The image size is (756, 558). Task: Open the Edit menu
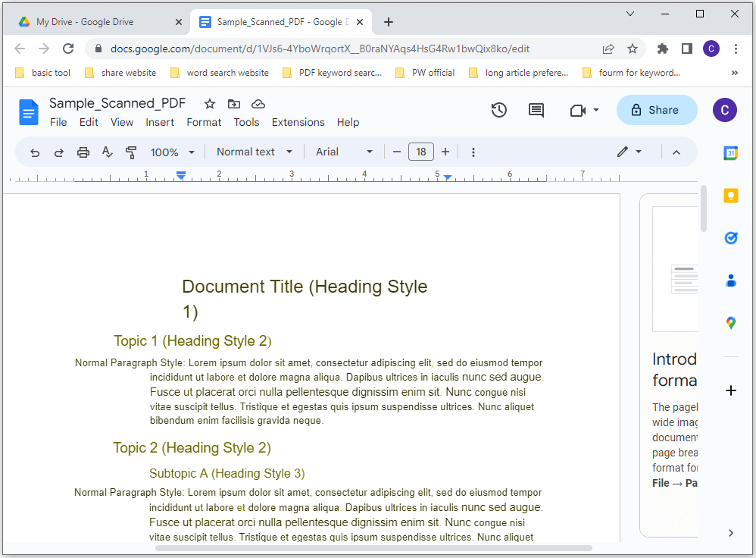point(89,123)
